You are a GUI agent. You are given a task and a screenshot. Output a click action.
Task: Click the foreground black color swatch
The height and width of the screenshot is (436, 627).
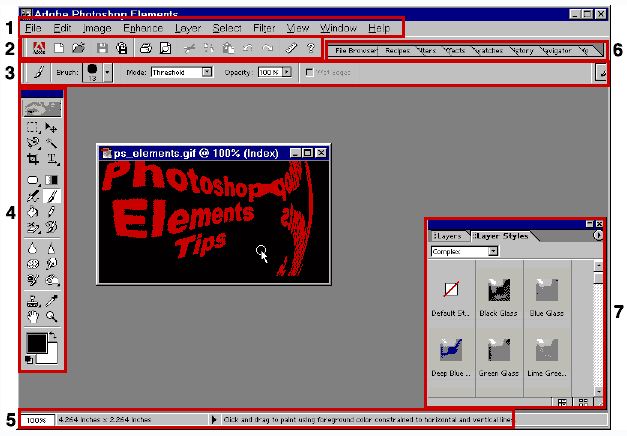[36, 343]
